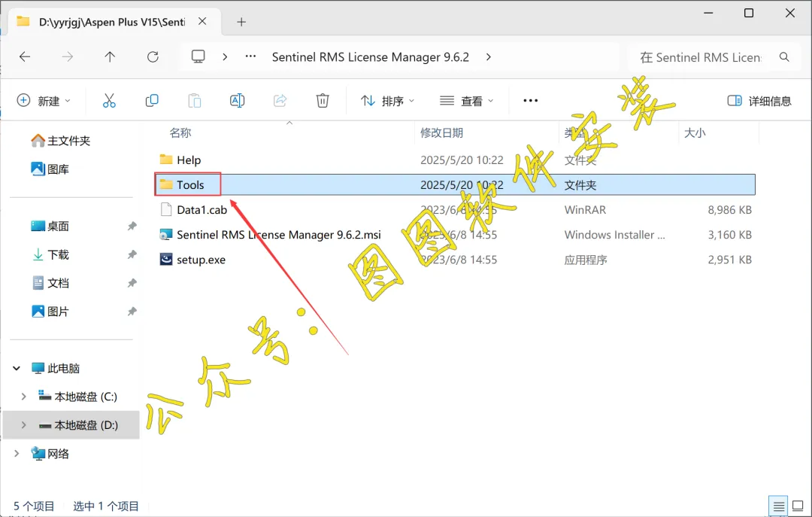Click the This PC monitor icon in address bar
The image size is (812, 517).
(198, 56)
